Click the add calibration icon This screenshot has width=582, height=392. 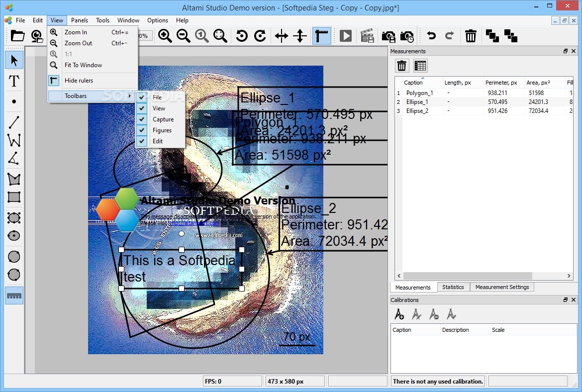(x=399, y=314)
